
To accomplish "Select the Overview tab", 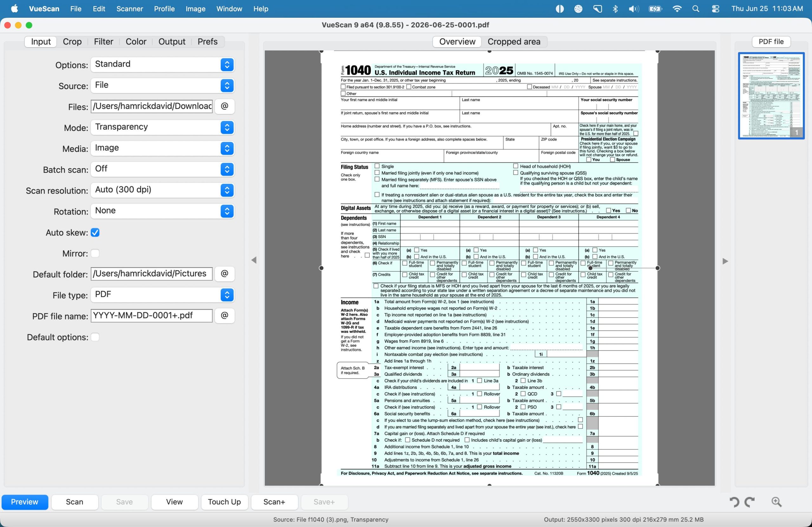I will (457, 42).
